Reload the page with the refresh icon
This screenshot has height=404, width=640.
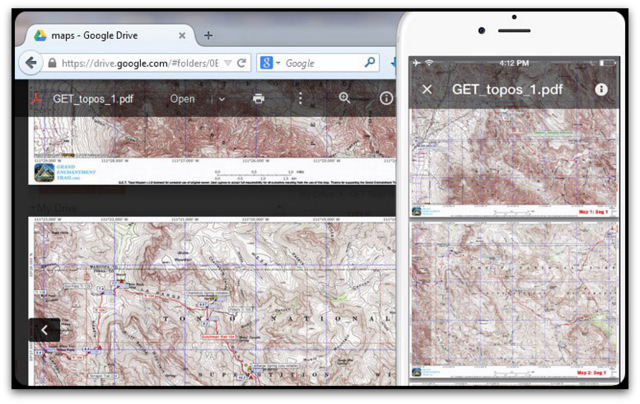[x=242, y=63]
